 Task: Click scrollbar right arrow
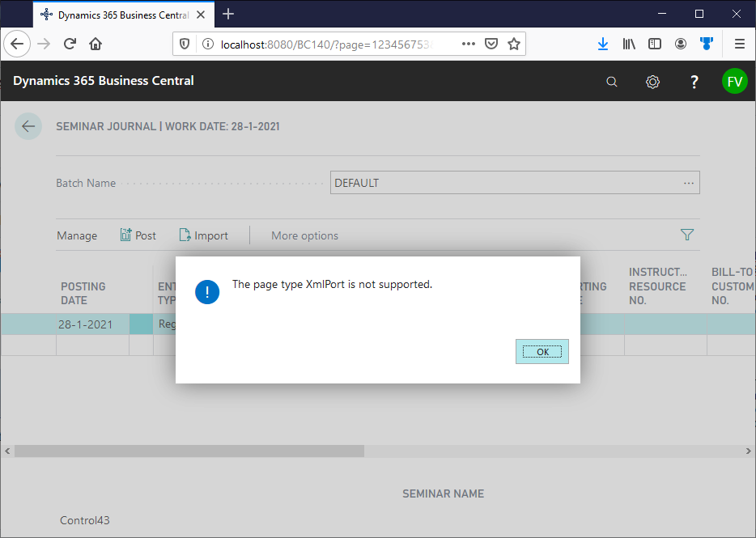click(748, 451)
